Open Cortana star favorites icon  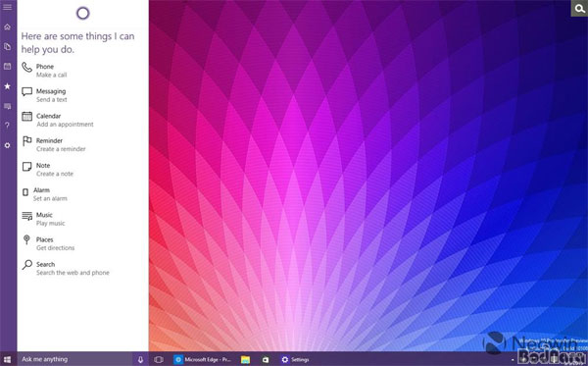7,86
